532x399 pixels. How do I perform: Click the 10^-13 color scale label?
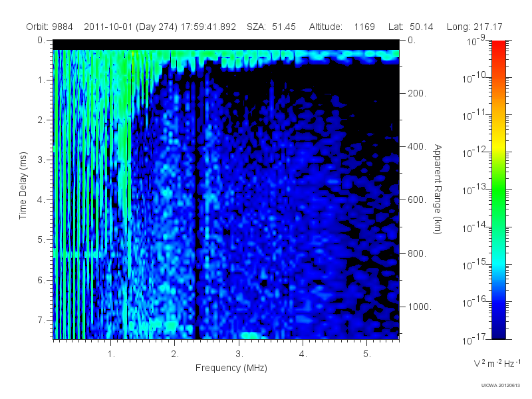(474, 190)
